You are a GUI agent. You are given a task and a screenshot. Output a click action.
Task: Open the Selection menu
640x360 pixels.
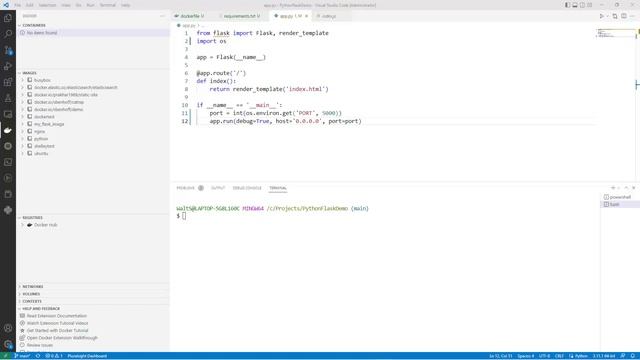[47, 5]
